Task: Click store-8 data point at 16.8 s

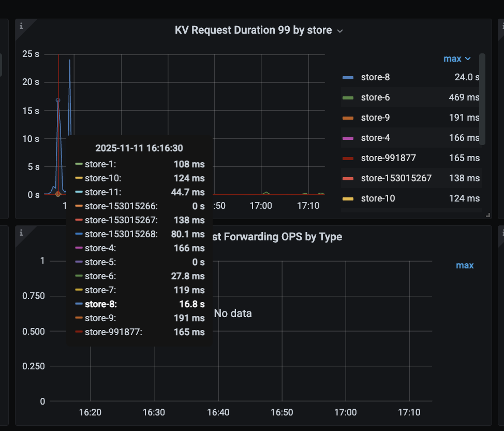Action: (58, 100)
